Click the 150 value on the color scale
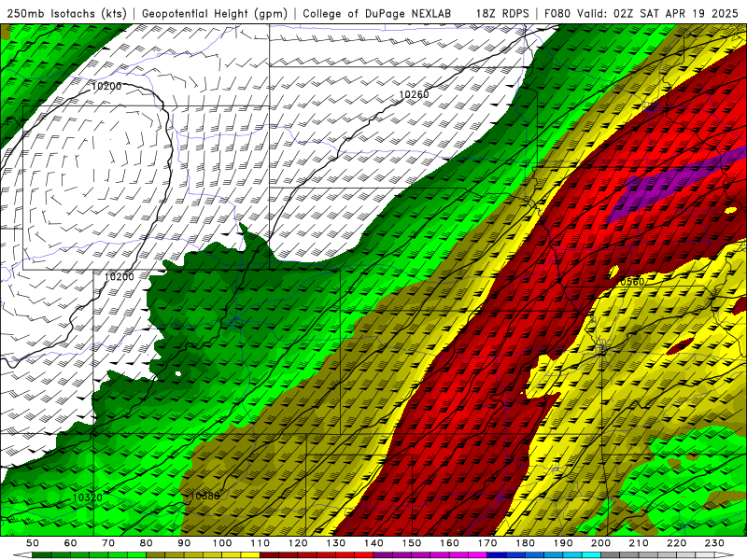 coord(412,543)
